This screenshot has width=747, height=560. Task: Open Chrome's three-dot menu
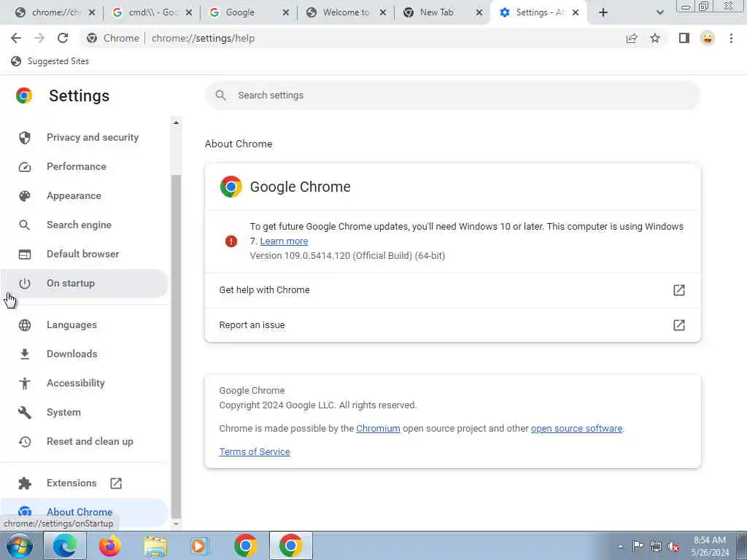[x=731, y=38]
